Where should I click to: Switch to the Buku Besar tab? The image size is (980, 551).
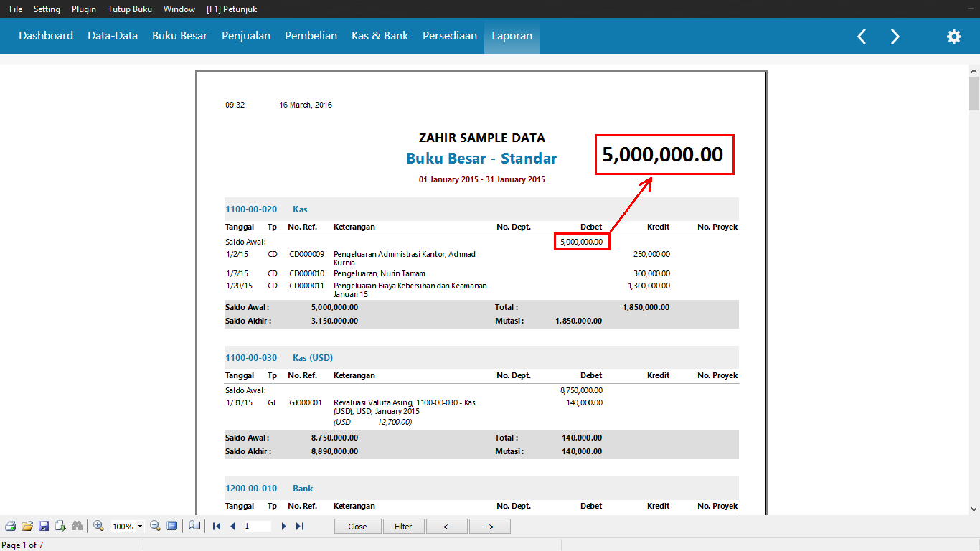coord(179,36)
